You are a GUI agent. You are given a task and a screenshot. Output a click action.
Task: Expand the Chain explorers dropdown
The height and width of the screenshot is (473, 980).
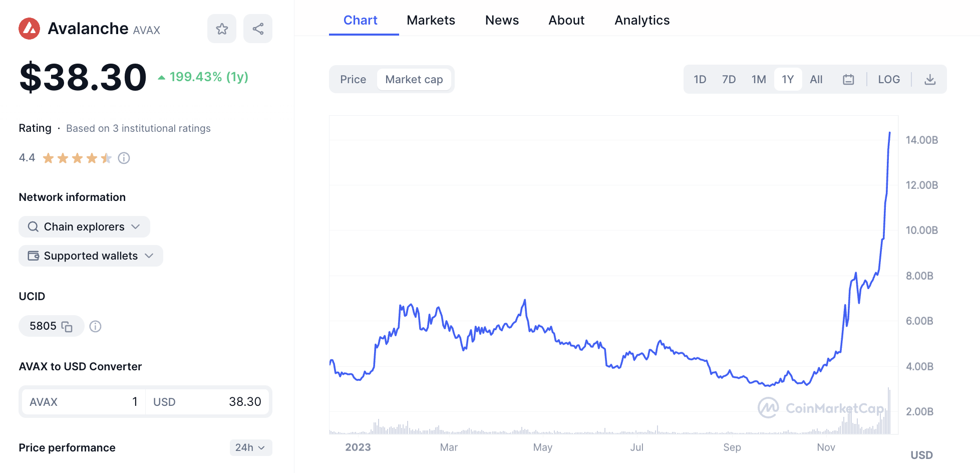(84, 226)
